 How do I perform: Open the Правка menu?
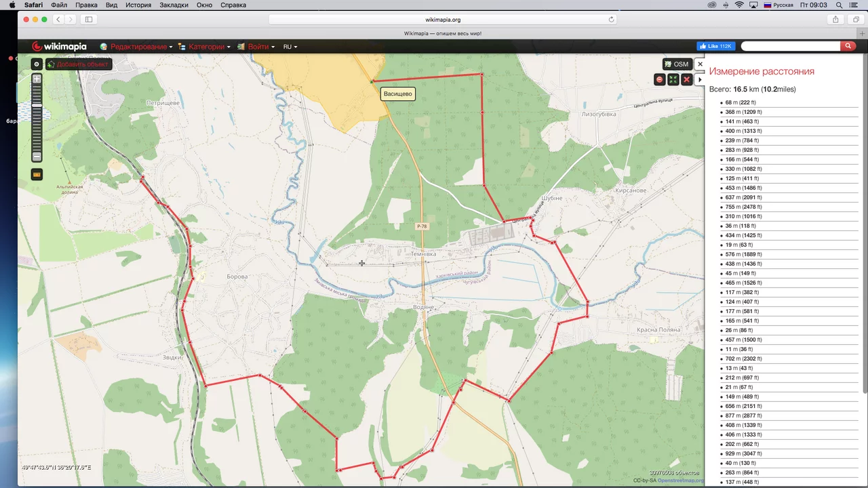point(86,5)
